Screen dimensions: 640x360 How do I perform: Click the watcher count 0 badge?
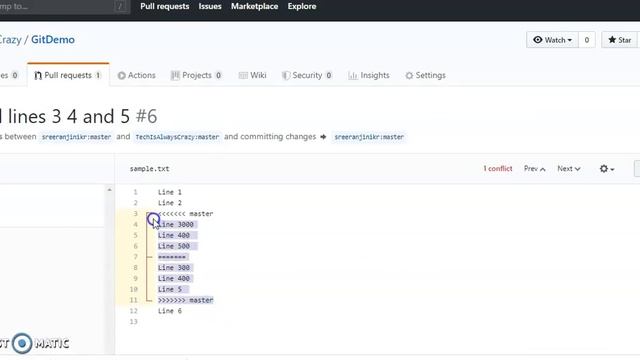587,40
